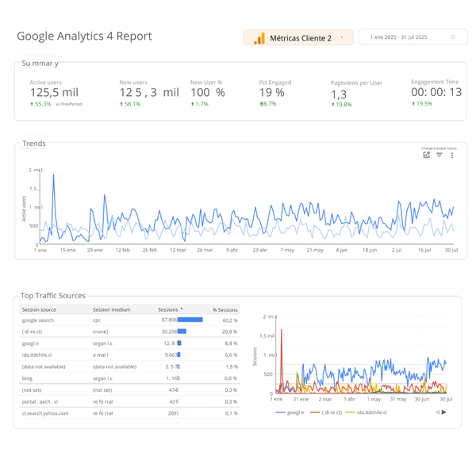Viewport: 476px width, 476px height.
Task: Go to previous legend page arrow
Action: 437,413
